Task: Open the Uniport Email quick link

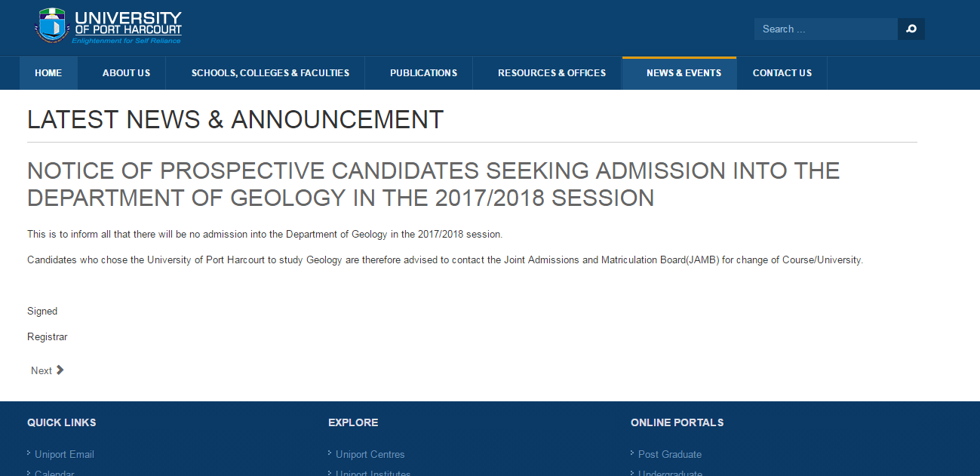Action: point(64,454)
